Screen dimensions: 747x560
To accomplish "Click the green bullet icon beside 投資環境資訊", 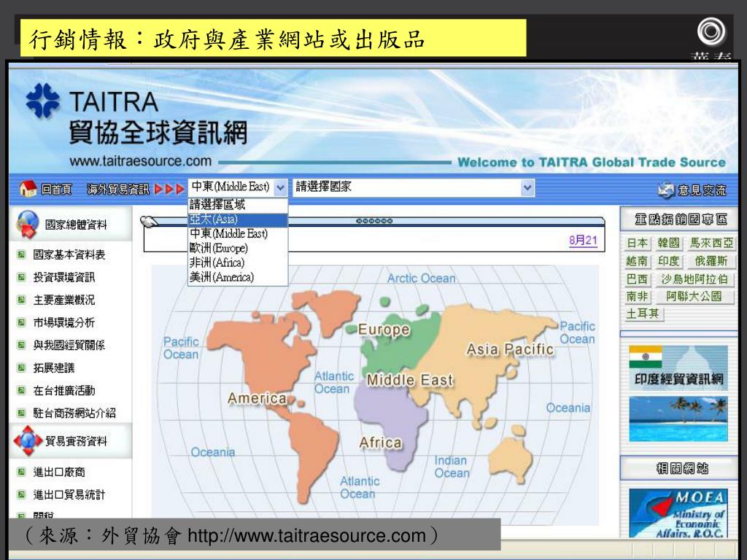I will click(x=21, y=277).
